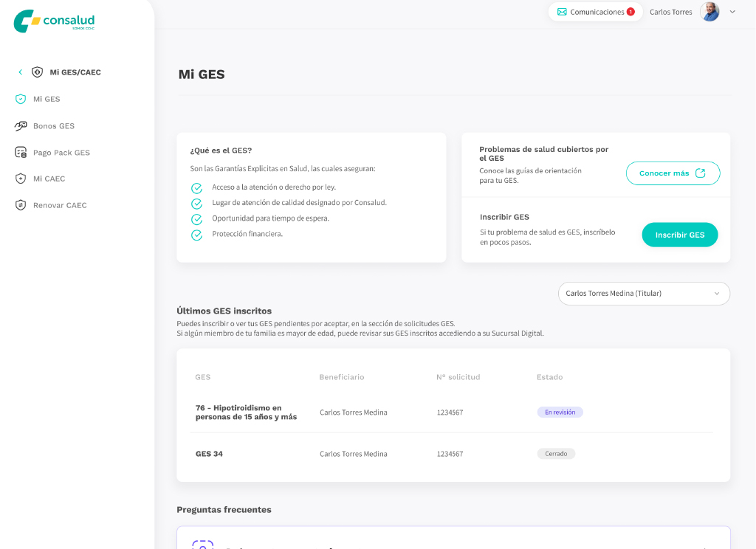Click the Comunicaciones envelope icon
Viewport: 756px width, 549px height.
tap(562, 12)
